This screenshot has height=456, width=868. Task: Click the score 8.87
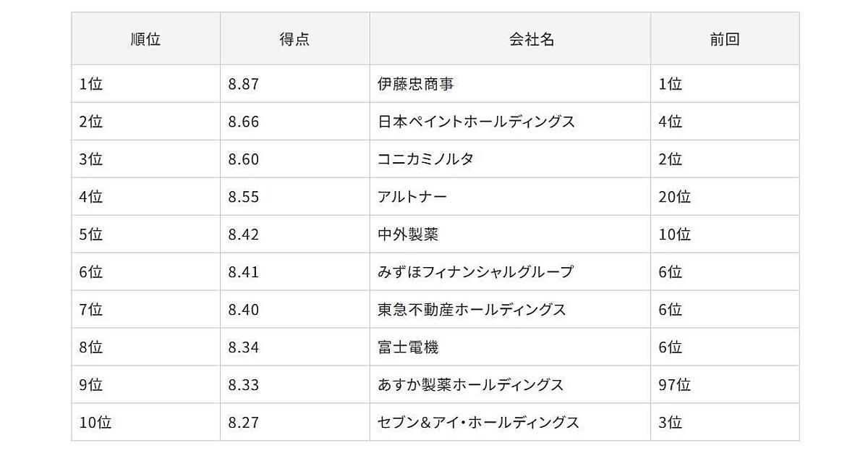click(243, 84)
